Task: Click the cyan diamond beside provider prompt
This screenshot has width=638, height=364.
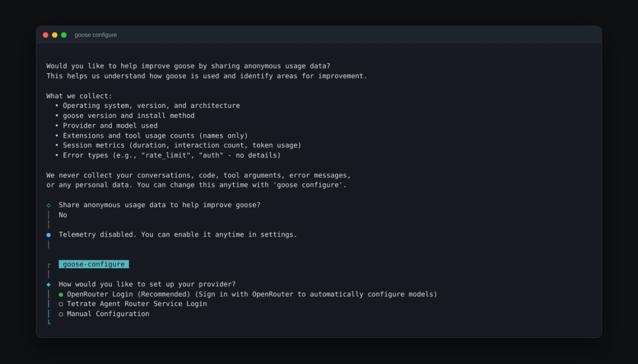Action: (x=48, y=285)
